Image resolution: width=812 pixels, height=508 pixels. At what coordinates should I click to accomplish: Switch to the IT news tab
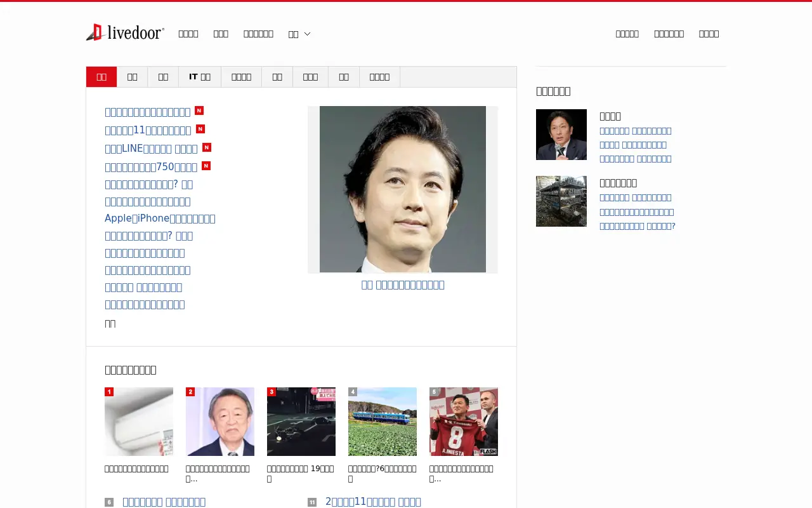click(x=200, y=77)
